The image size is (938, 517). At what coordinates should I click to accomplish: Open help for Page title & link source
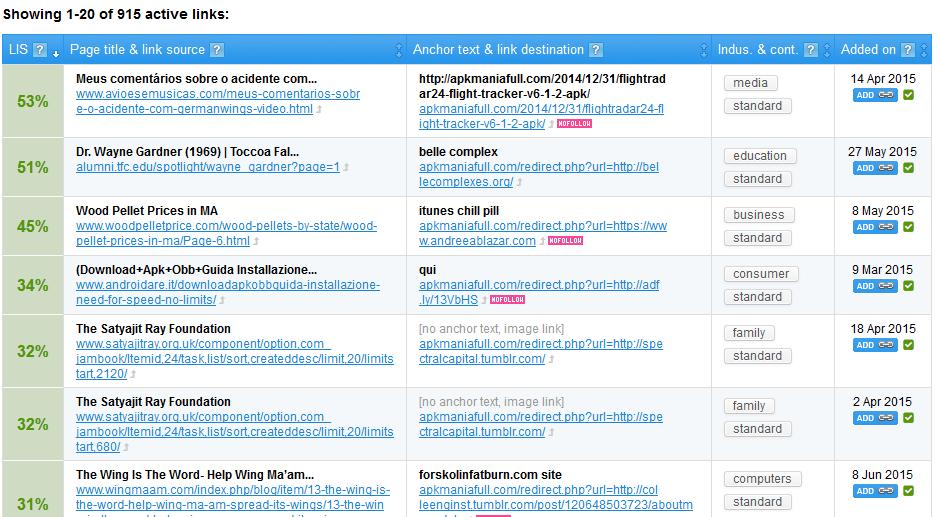coord(217,50)
